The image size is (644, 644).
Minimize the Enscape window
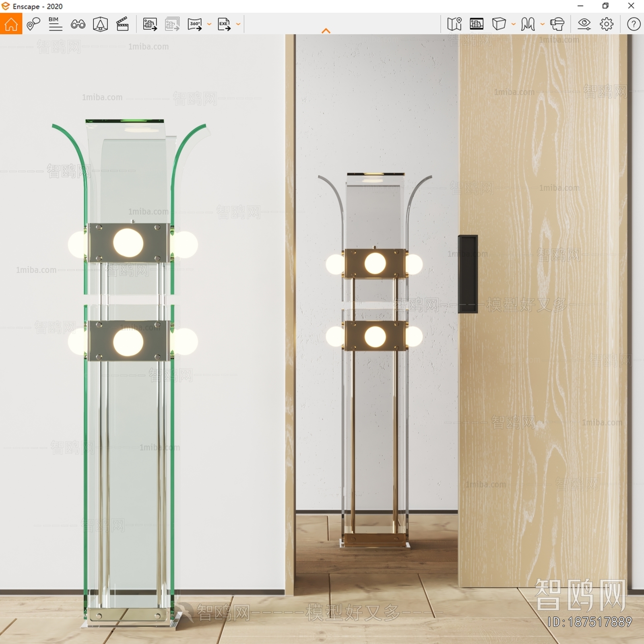pos(580,6)
